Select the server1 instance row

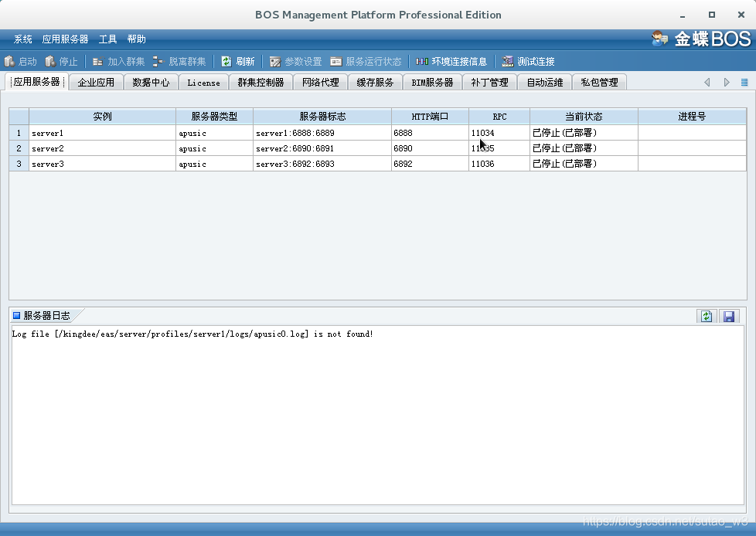click(x=378, y=133)
